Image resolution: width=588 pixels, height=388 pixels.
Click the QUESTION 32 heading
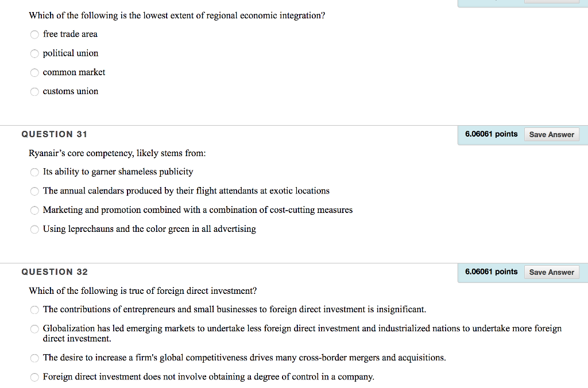coord(54,271)
